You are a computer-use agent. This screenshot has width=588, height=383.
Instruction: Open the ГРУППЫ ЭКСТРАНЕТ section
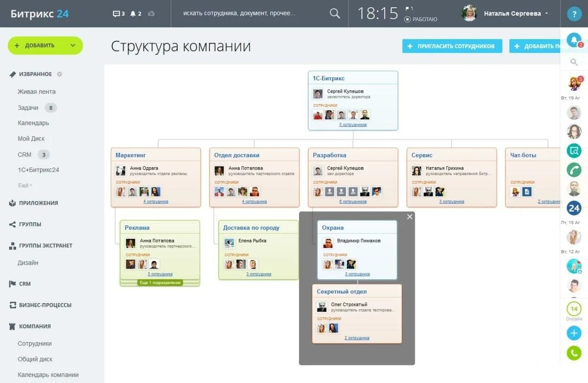click(45, 246)
